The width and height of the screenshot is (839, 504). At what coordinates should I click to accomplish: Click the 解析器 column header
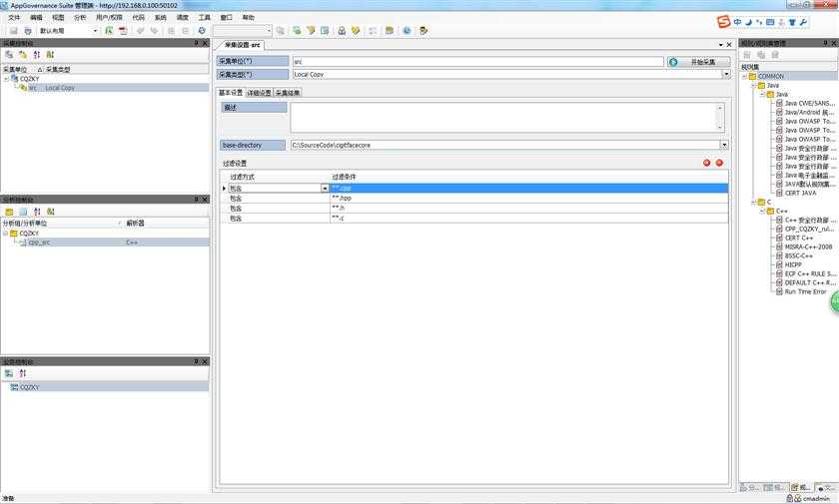(x=135, y=224)
